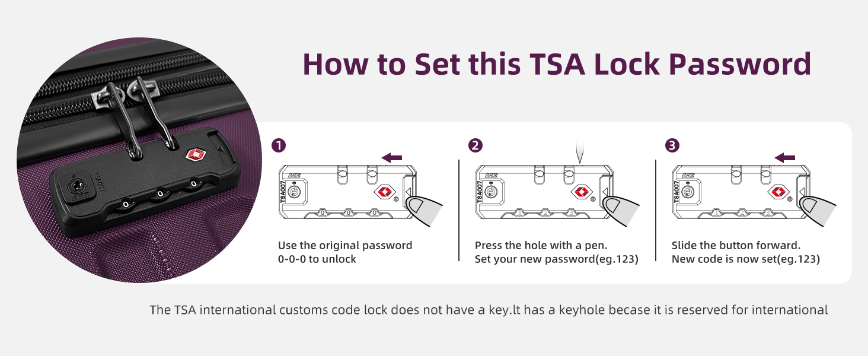This screenshot has height=356, width=868.
Task: Click the 'Press the hole with a pen' text
Action: pos(541,246)
